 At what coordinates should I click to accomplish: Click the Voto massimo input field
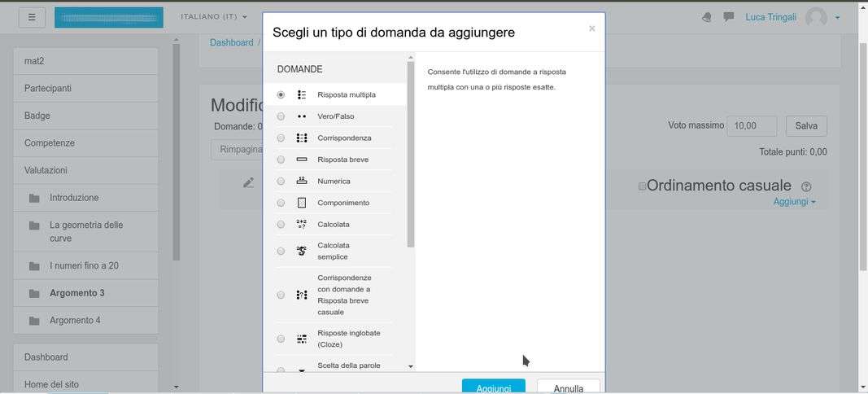[x=752, y=126]
